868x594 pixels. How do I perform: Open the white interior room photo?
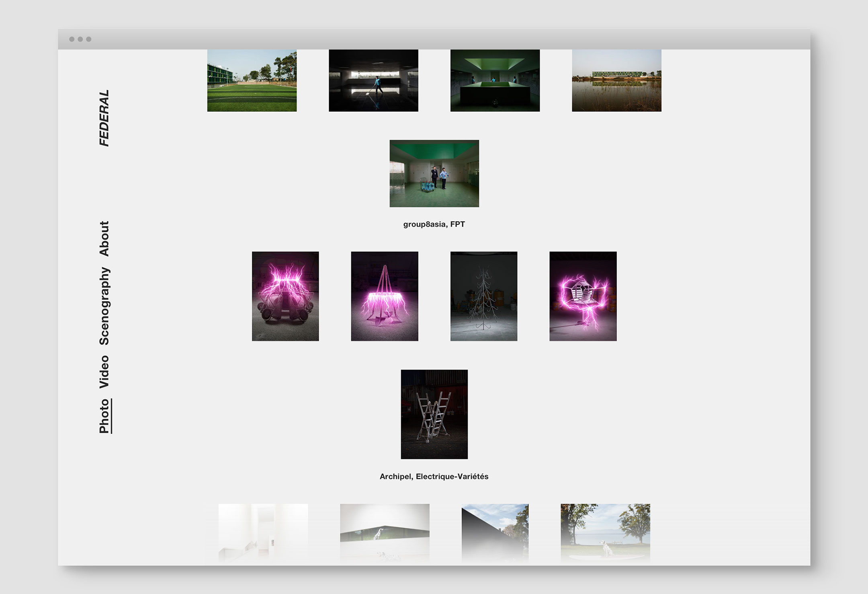[x=263, y=531]
